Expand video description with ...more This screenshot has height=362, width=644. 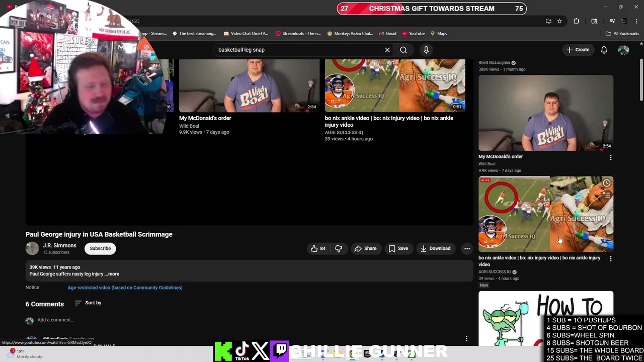coord(112,274)
